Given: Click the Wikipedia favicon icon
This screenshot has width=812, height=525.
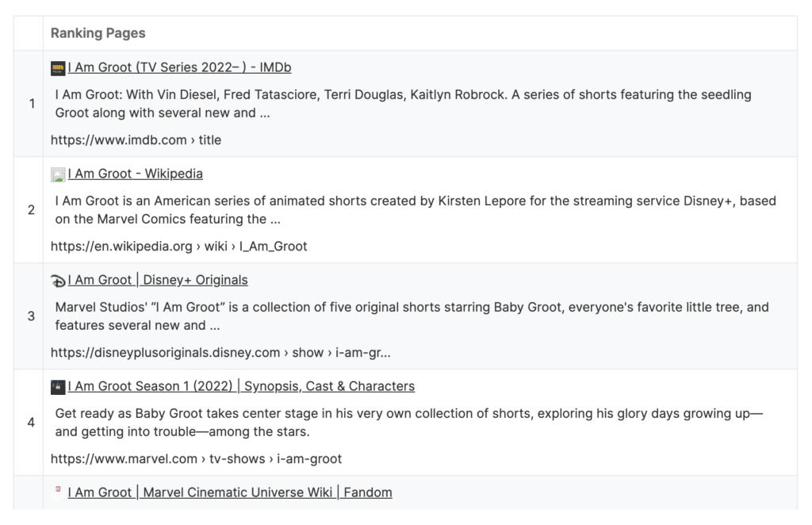Looking at the screenshot, I should (x=58, y=174).
